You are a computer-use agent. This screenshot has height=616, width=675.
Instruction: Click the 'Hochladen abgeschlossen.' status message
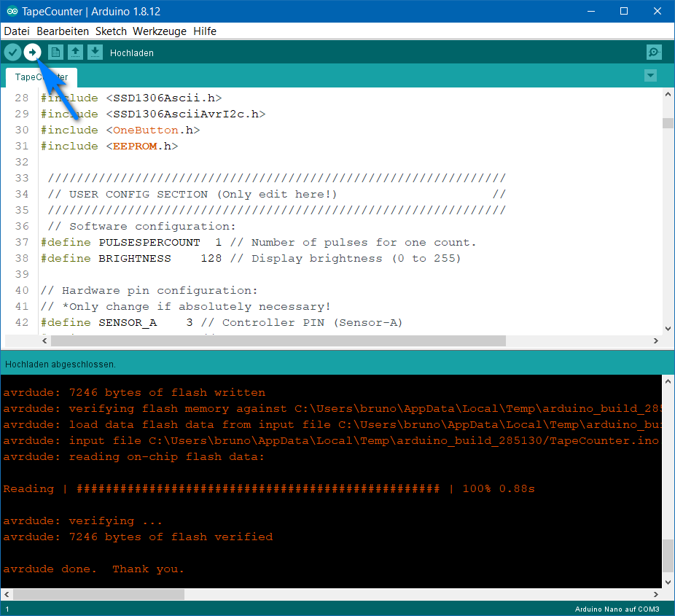click(61, 364)
